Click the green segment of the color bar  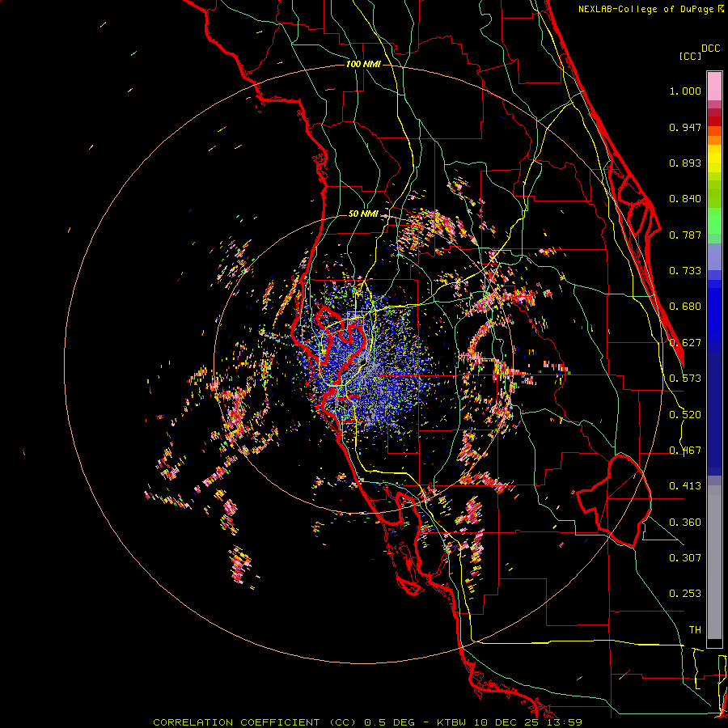click(714, 221)
